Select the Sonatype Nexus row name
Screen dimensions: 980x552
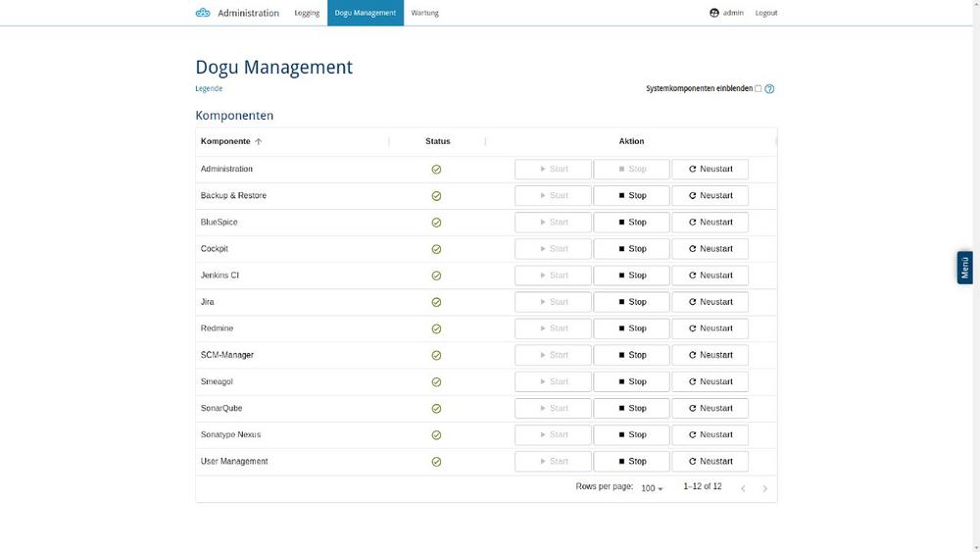point(230,434)
